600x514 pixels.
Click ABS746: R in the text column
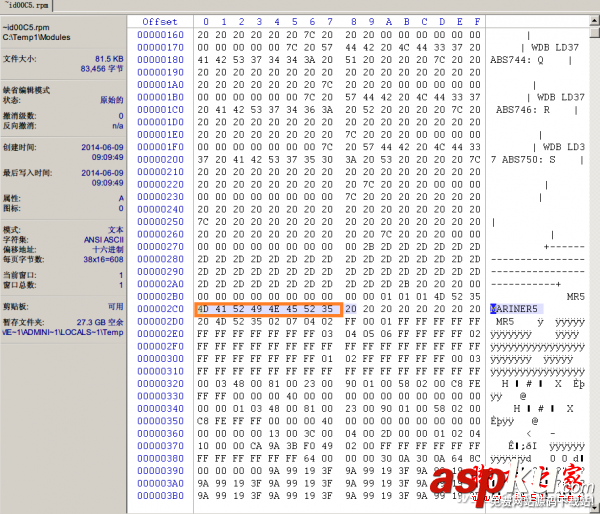pos(523,110)
